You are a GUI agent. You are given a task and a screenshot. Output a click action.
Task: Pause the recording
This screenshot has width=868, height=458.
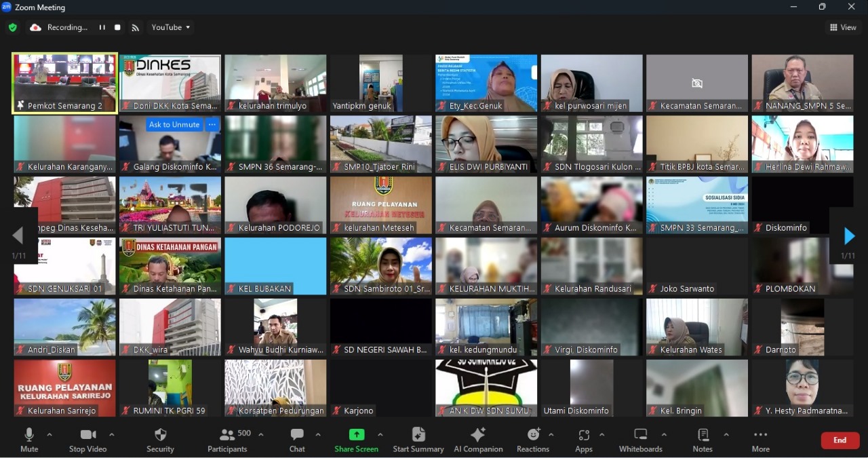click(102, 28)
